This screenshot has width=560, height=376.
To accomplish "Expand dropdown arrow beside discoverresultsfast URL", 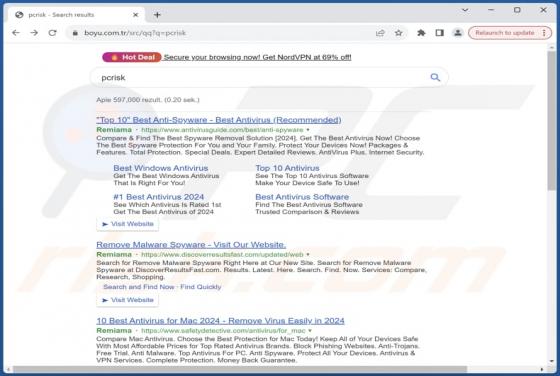I will click(x=308, y=255).
